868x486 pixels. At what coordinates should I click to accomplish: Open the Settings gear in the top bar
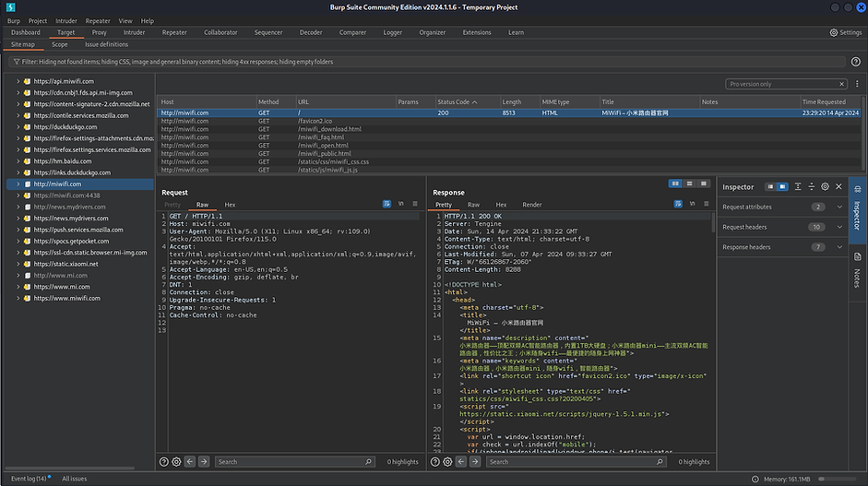[x=845, y=32]
